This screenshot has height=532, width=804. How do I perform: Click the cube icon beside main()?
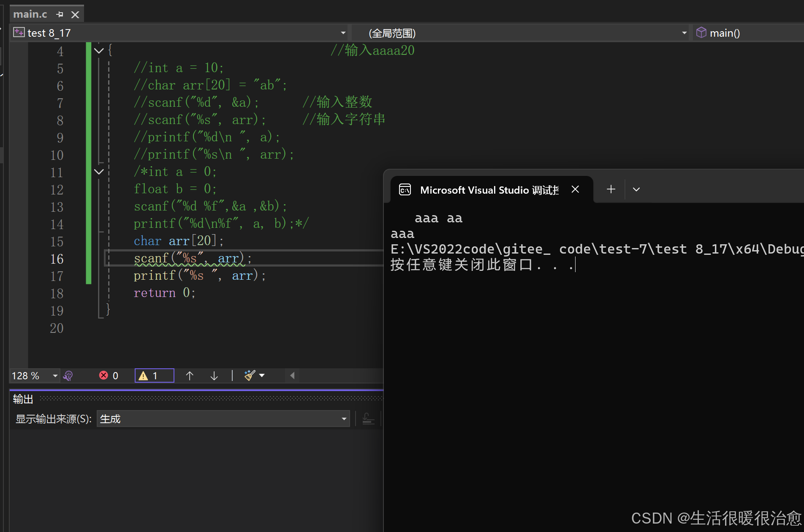tap(701, 32)
